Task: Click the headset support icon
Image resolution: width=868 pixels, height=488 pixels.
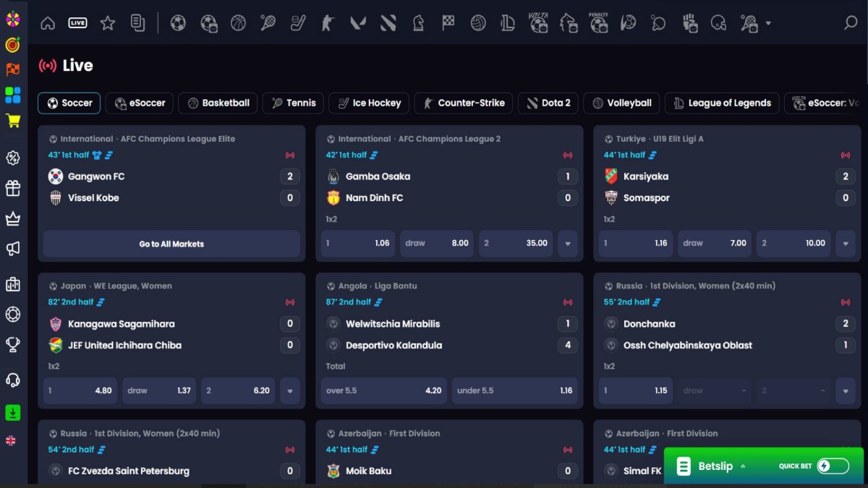Action: pyautogui.click(x=12, y=380)
